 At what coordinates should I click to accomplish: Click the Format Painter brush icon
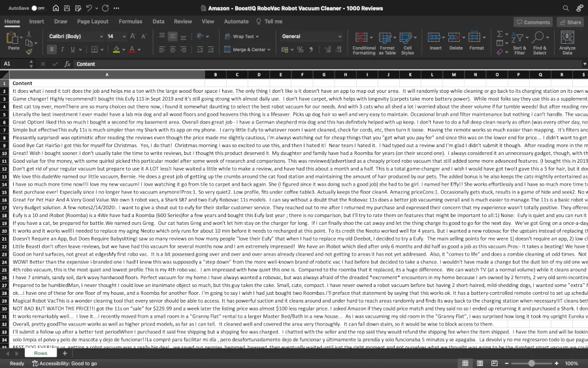[x=29, y=52]
